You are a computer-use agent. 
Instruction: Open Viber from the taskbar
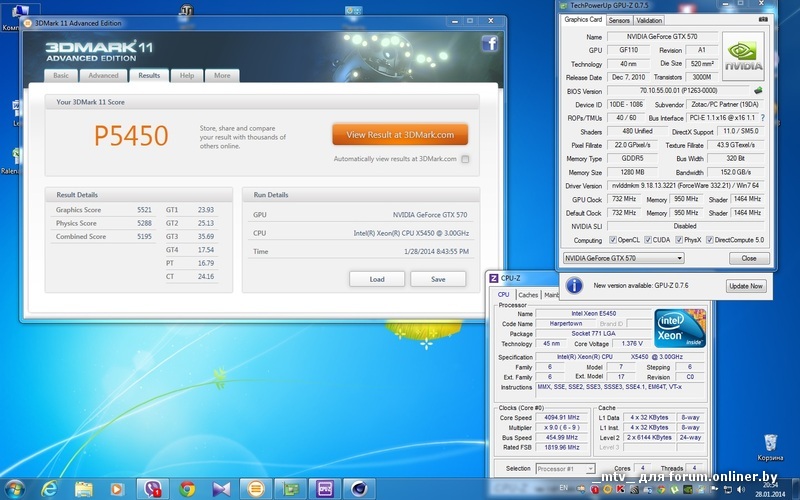pos(152,489)
